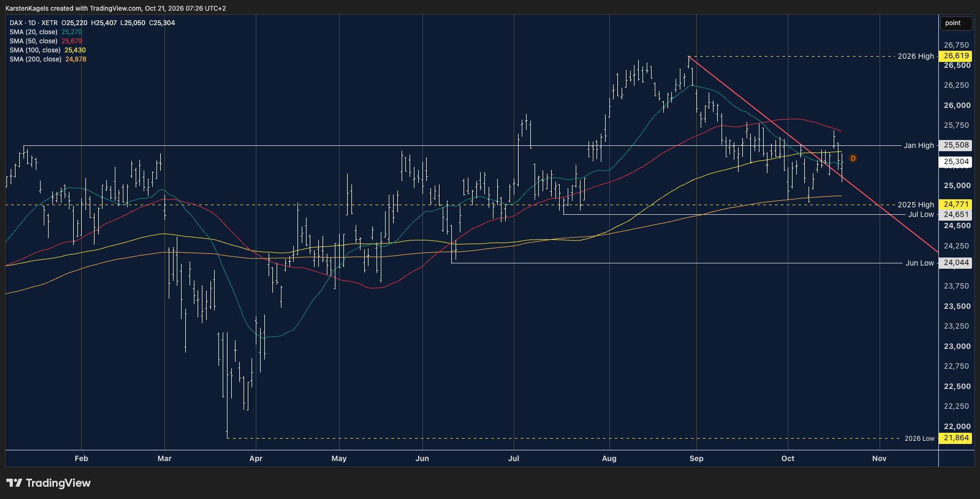Screen dimensions: 980x499
Task: Select the SMA (20, close) indicator legend
Action: pyautogui.click(x=34, y=32)
